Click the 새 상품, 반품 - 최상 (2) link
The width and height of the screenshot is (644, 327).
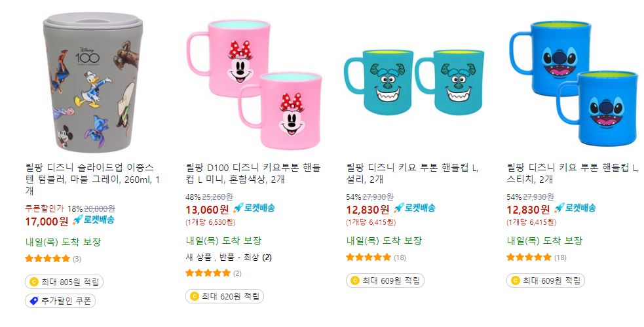click(x=229, y=258)
